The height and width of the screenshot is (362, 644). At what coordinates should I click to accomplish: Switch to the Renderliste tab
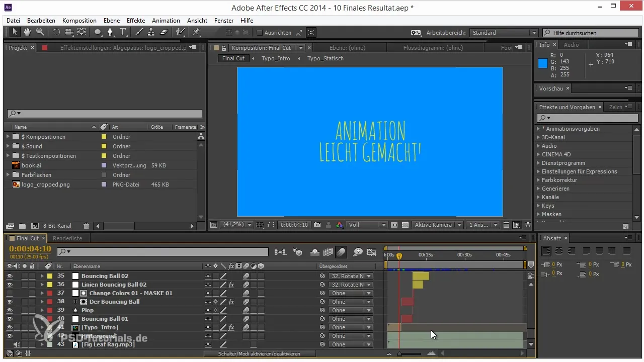point(67,238)
